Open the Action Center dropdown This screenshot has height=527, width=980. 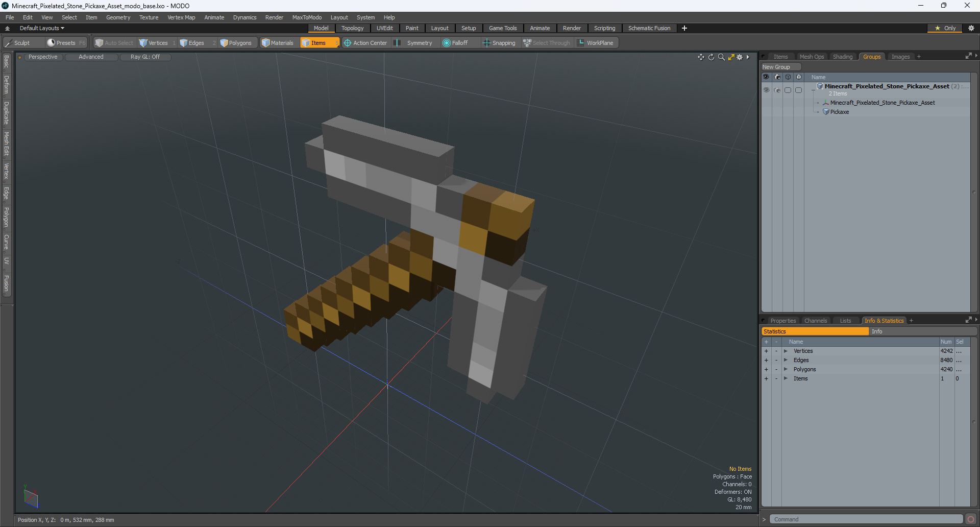click(365, 43)
